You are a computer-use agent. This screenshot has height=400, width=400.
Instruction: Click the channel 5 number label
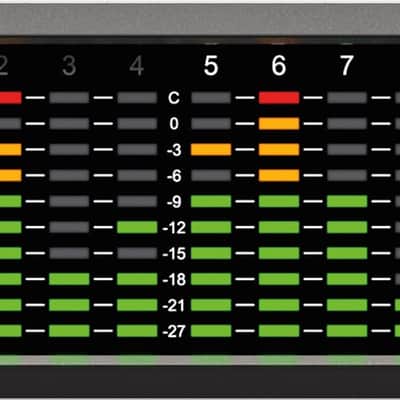pyautogui.click(x=211, y=66)
